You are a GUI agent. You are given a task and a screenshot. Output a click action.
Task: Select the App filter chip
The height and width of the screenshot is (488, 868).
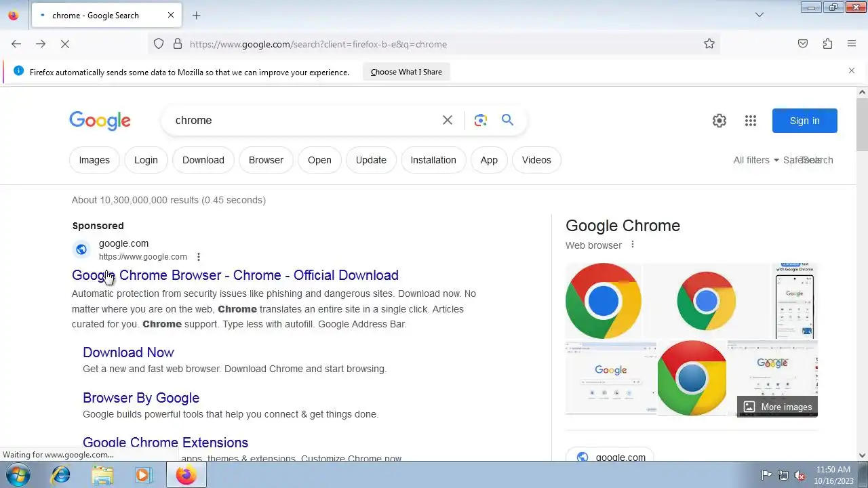[489, 160]
